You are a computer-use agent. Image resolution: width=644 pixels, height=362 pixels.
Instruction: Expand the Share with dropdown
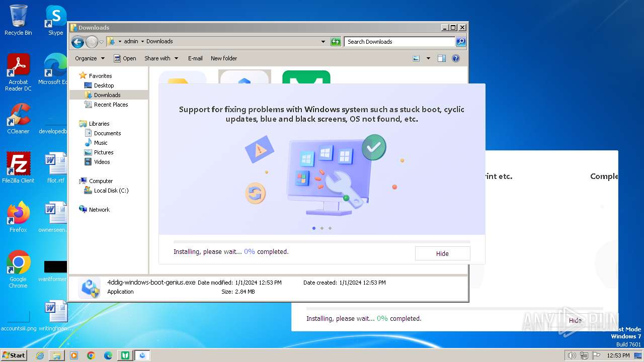161,58
